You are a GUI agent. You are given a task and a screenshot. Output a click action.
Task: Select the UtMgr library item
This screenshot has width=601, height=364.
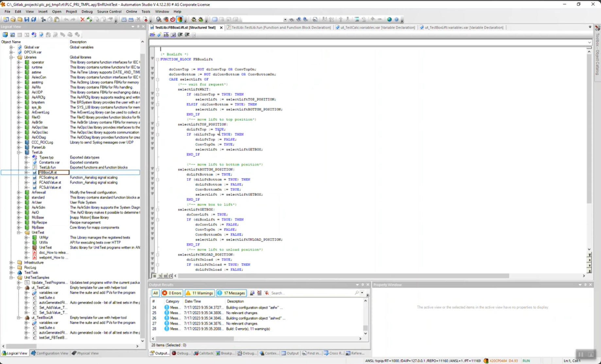[x=44, y=238]
